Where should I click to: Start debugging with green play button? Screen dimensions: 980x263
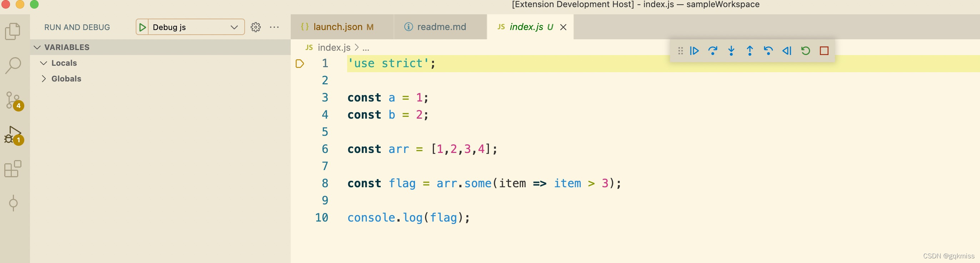[142, 27]
